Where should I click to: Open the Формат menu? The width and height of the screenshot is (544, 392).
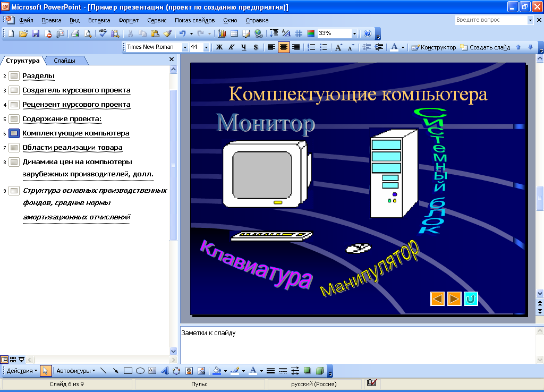point(129,20)
